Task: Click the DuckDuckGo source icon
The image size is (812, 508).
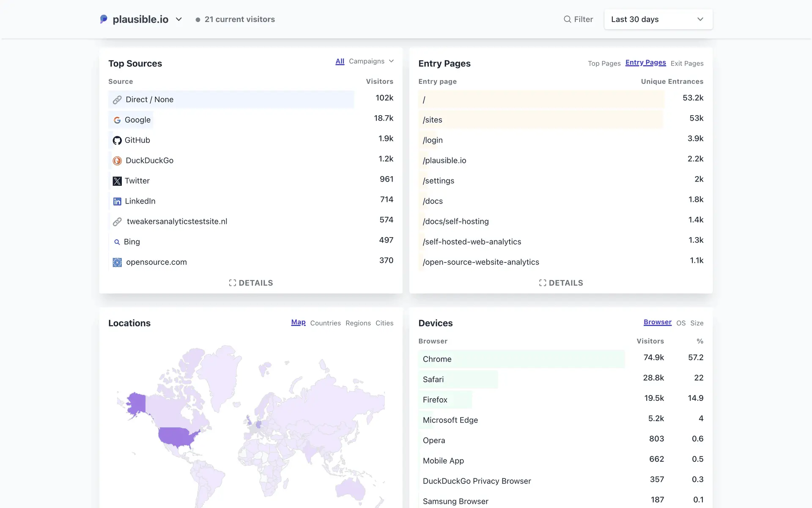Action: pos(117,161)
